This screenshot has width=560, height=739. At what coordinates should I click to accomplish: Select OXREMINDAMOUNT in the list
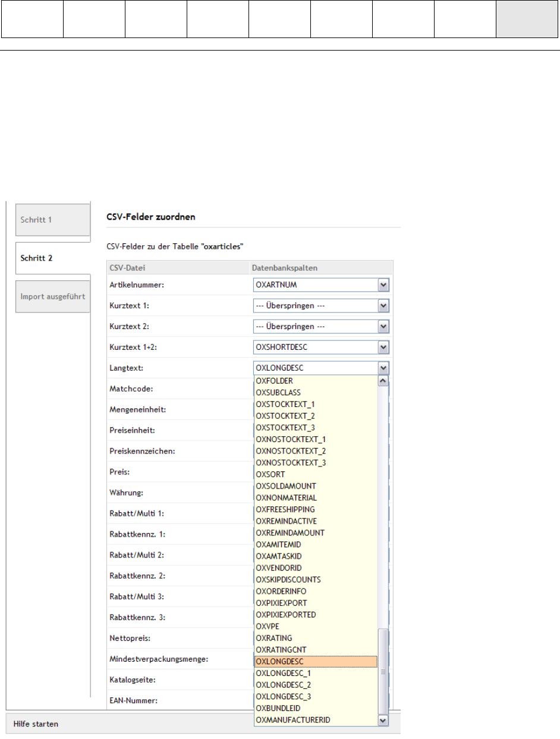point(316,533)
